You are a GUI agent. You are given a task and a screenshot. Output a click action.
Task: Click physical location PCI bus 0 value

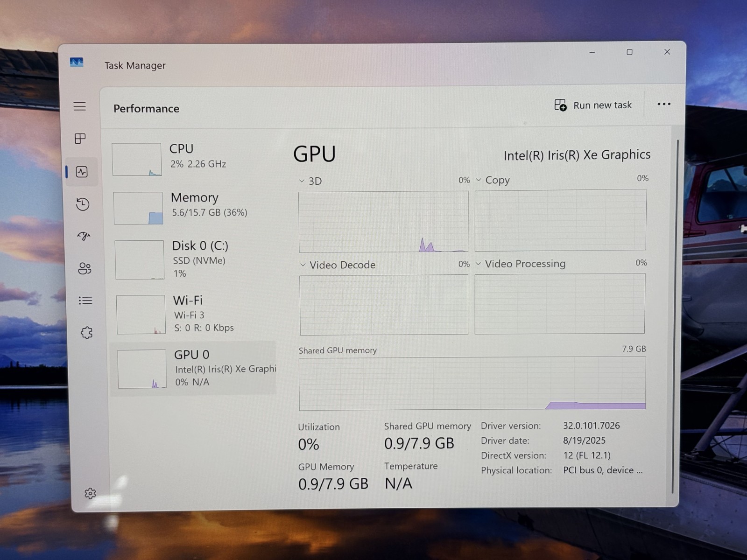tap(603, 470)
